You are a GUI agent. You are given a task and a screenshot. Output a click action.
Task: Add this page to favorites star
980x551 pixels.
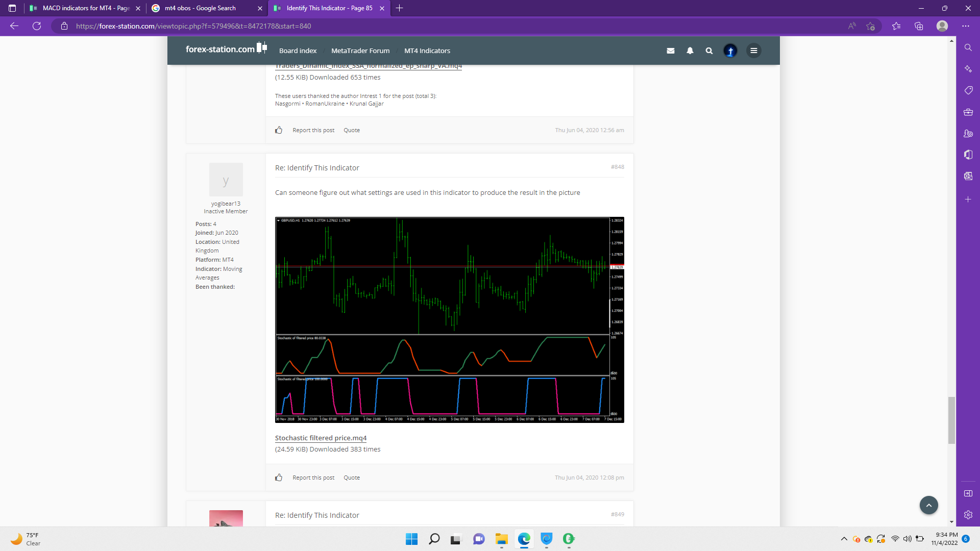871,26
